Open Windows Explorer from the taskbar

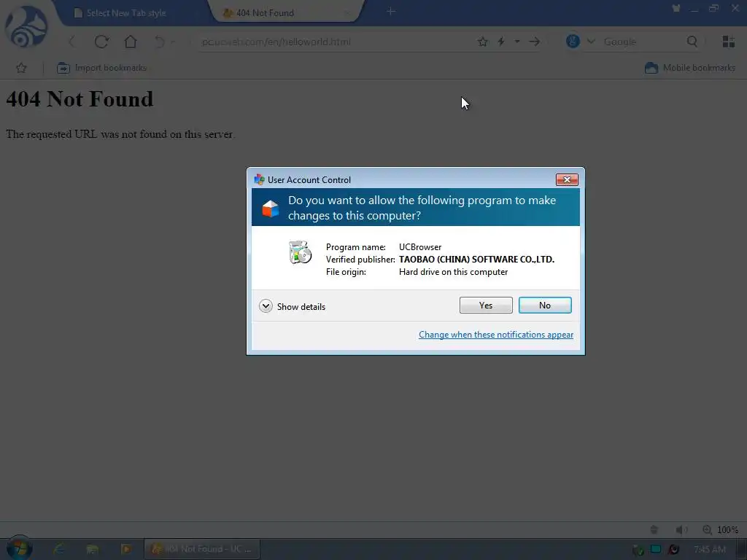93,549
